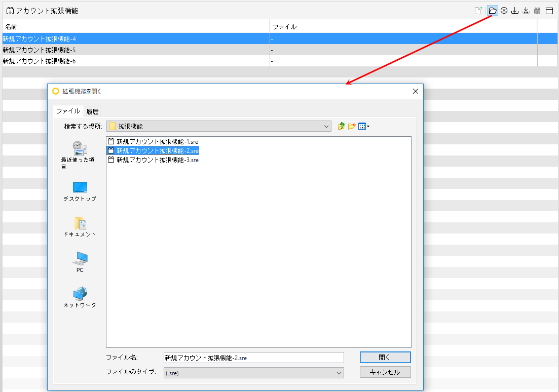Click the ファイル名 input field

(x=254, y=358)
